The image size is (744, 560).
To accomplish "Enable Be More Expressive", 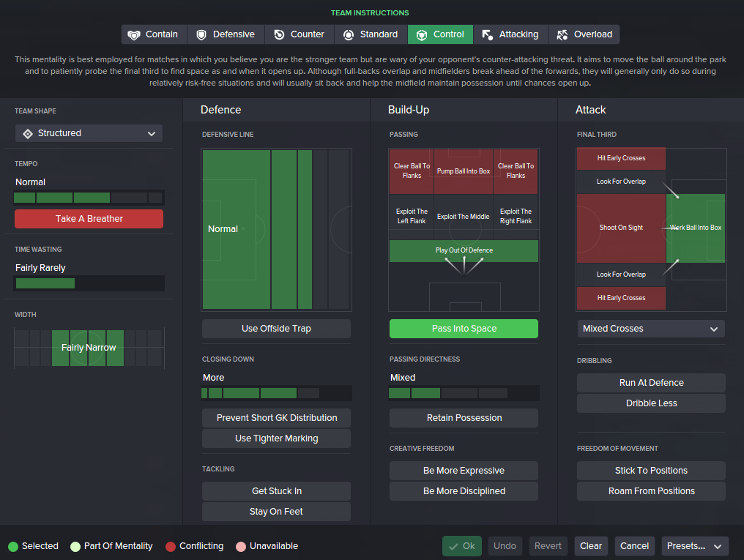I will (x=464, y=471).
